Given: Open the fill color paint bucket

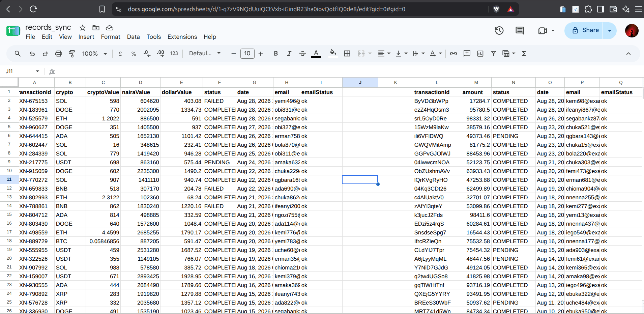Looking at the screenshot, I should click(x=333, y=53).
